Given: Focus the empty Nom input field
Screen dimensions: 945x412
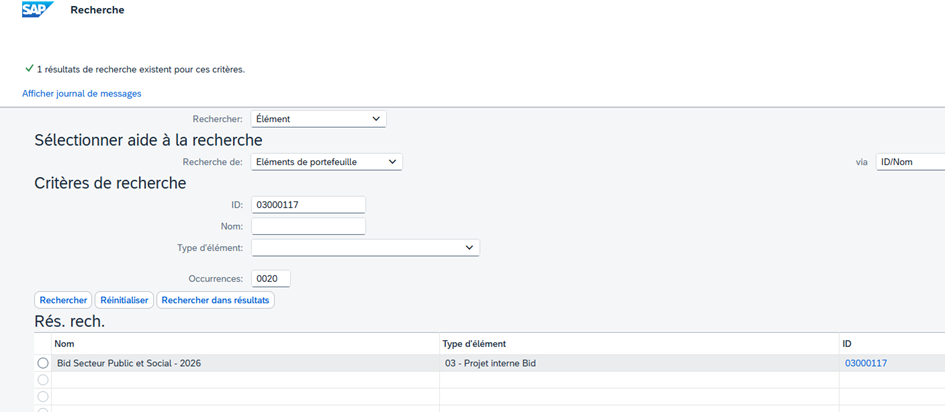Looking at the screenshot, I should pos(308,227).
